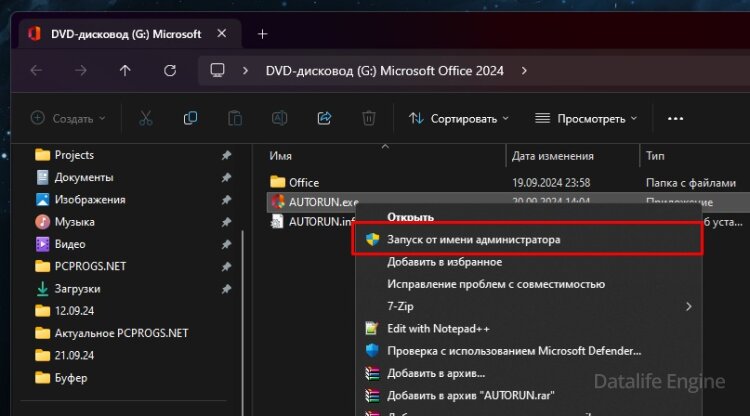Image resolution: width=750 pixels, height=416 pixels.
Task: Expand the Сортировать dropdown
Action: click(458, 118)
